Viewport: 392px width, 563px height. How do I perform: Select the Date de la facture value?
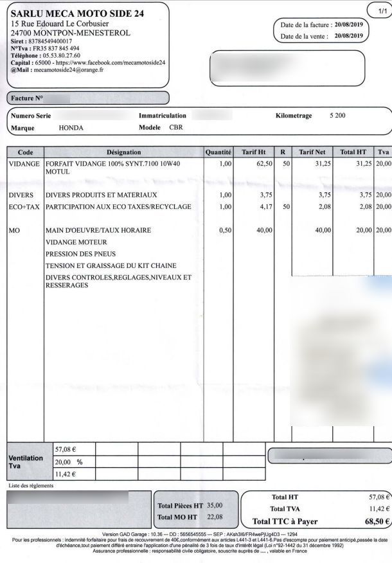[350, 24]
